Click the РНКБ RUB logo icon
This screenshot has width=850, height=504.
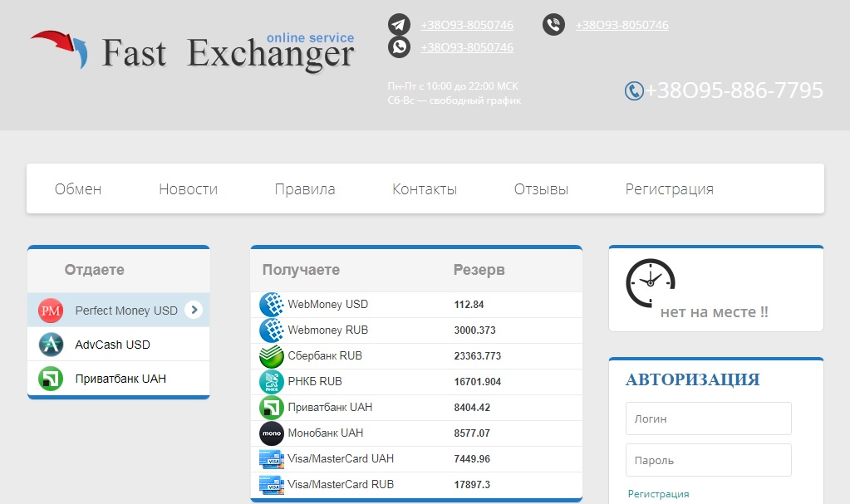(x=272, y=382)
